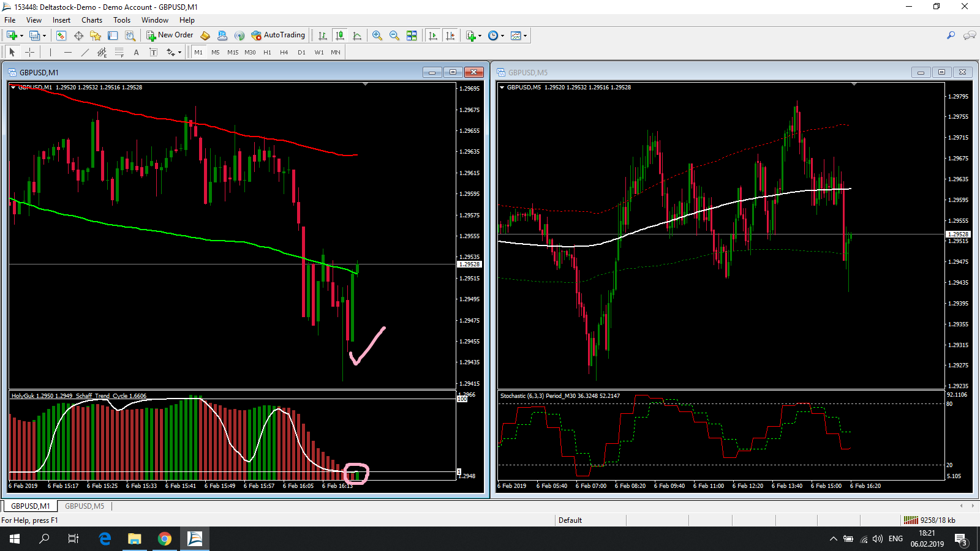Open the Strategy Tester icon
This screenshot has width=980, height=551.
pos(130,36)
